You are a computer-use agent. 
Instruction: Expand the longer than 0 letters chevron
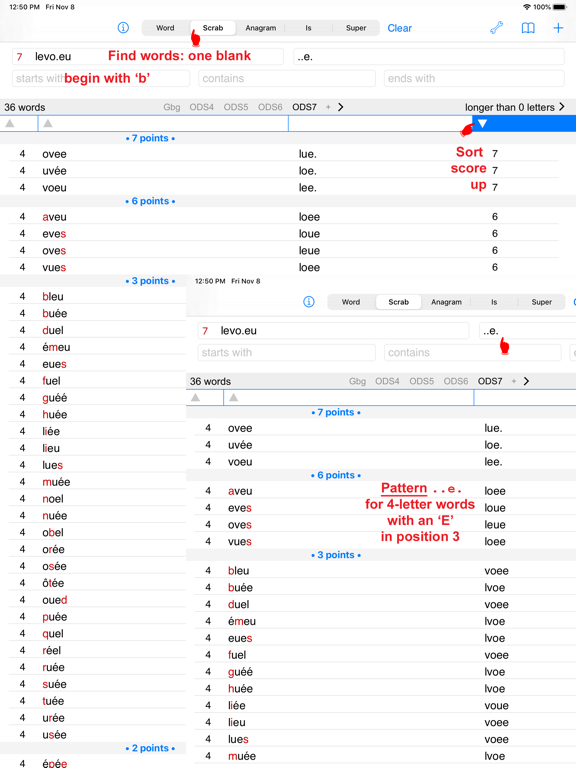coord(562,107)
